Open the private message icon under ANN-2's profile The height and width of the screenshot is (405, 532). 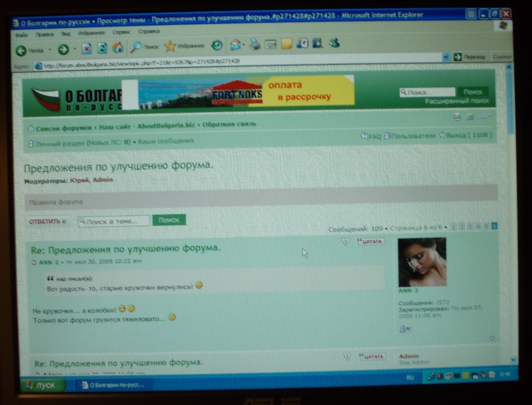[404, 328]
